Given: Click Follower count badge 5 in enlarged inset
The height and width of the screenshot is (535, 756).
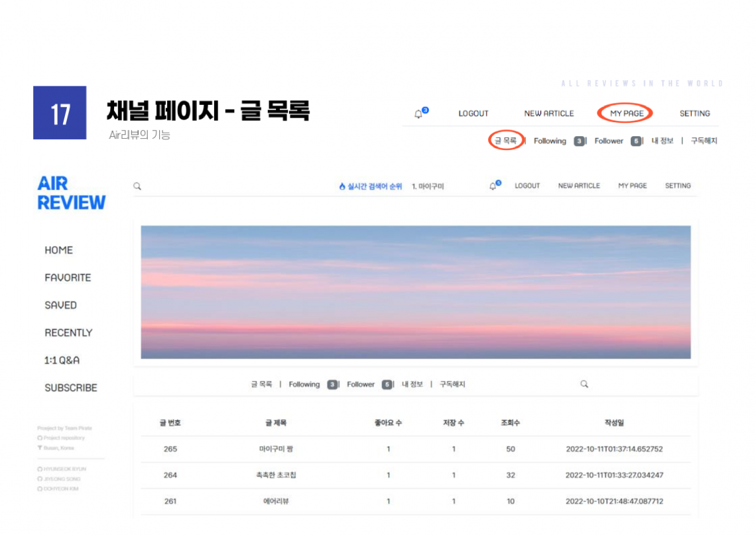Looking at the screenshot, I should 636,141.
